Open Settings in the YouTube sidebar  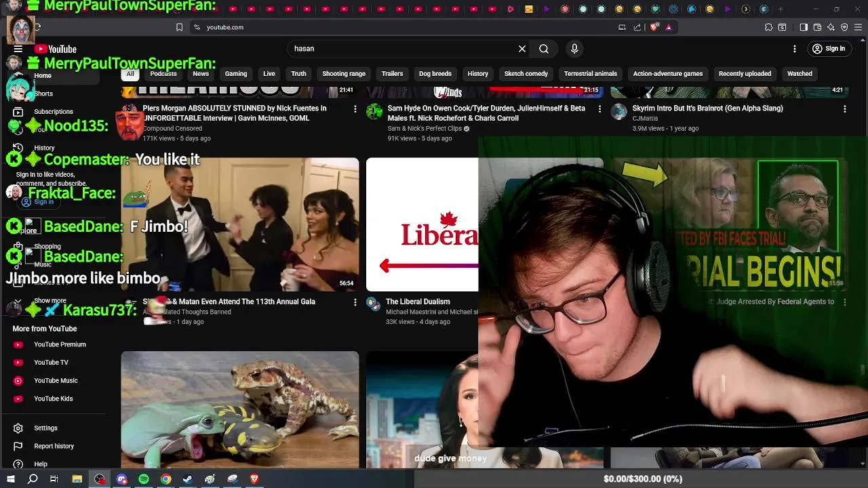45,428
